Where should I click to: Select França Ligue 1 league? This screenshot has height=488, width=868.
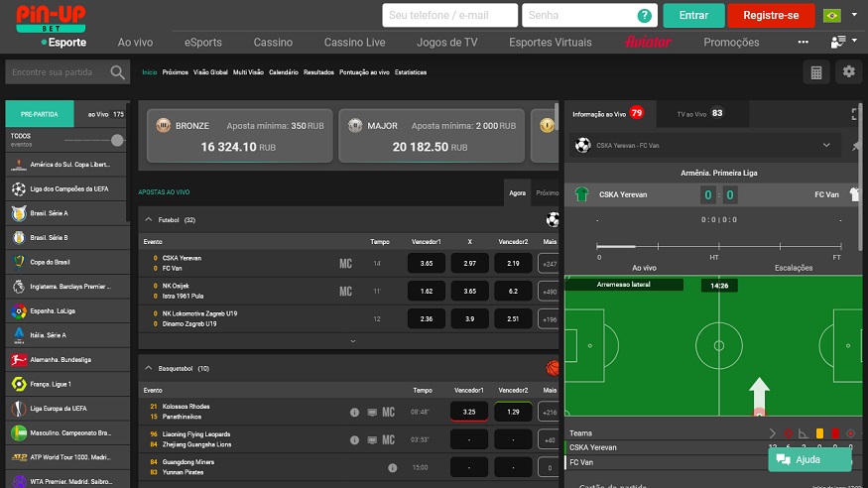pyautogui.click(x=67, y=384)
